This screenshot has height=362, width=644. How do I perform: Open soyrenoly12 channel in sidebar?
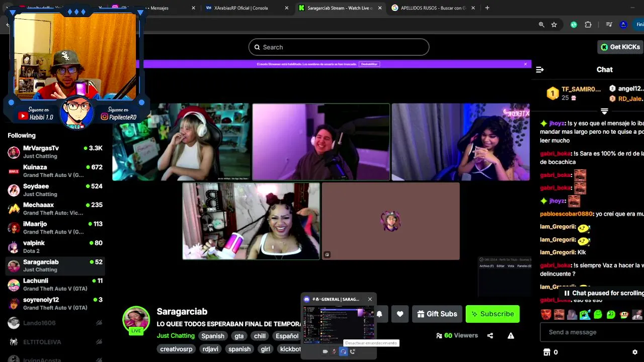coord(55,304)
